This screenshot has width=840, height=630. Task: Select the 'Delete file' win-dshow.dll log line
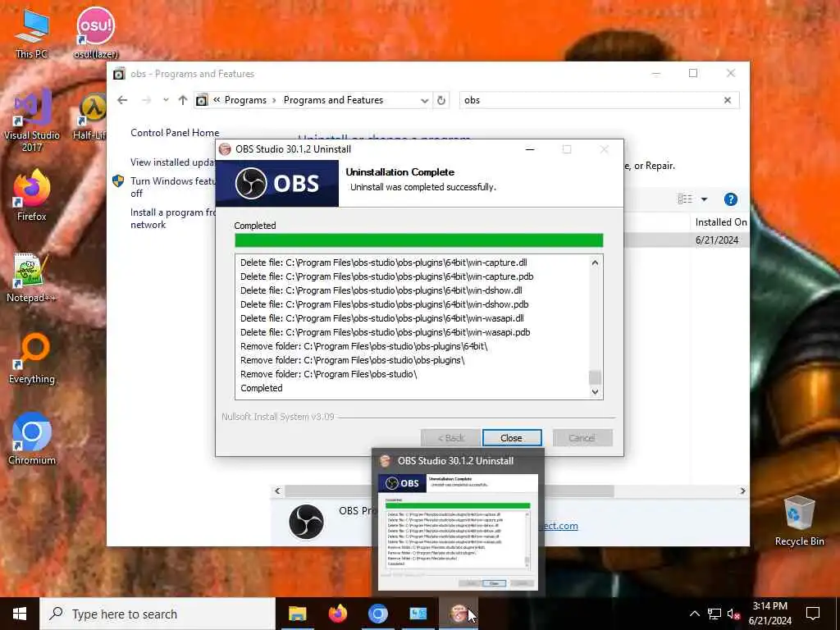coord(381,290)
